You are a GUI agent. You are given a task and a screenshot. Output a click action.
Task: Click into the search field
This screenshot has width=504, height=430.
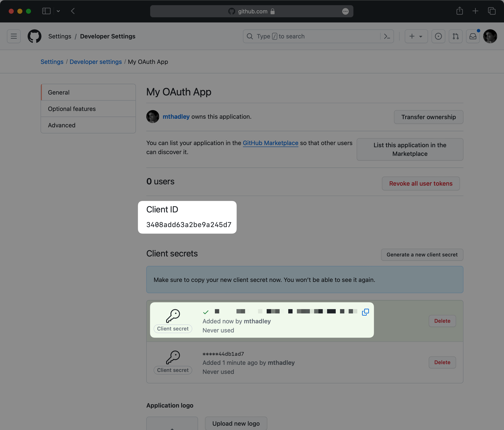click(304, 36)
